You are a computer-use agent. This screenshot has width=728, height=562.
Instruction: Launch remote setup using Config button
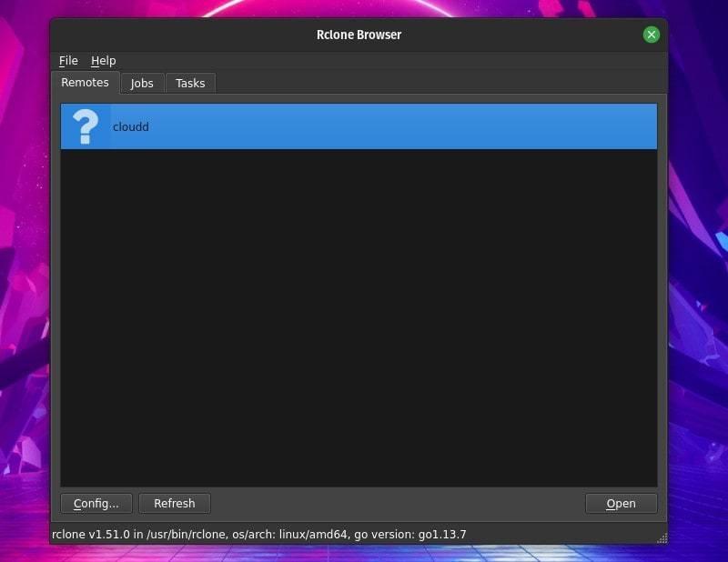(x=96, y=503)
